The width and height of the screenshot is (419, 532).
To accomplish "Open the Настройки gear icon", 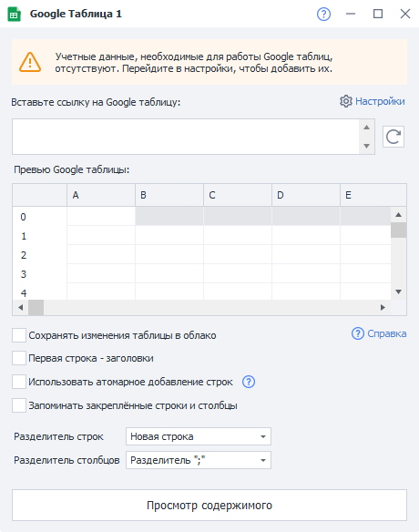I will click(x=346, y=101).
